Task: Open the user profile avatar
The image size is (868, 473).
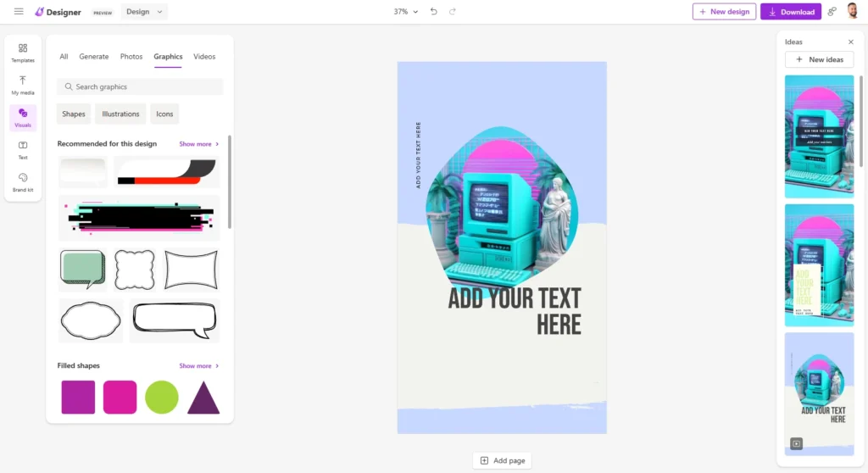Action: coord(853,11)
